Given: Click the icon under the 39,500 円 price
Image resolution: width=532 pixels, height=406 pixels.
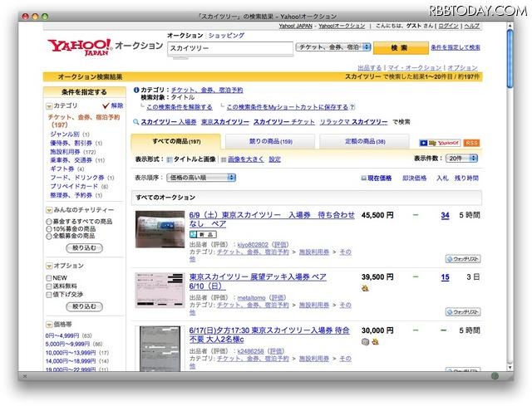Looking at the screenshot, I should pos(365,288).
